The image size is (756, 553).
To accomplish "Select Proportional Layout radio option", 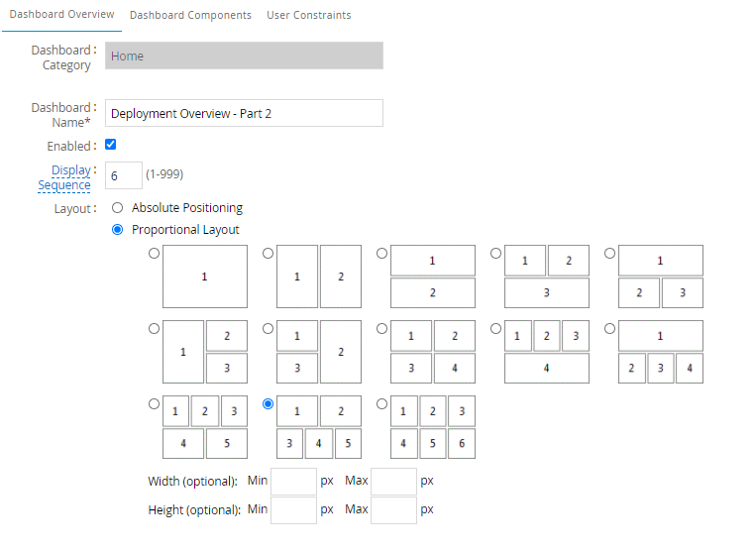I will [x=118, y=230].
